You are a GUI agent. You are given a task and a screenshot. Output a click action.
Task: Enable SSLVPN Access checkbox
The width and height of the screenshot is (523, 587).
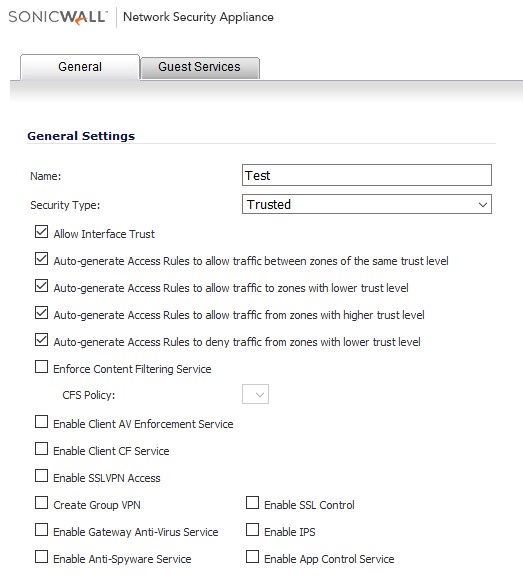coord(41,476)
